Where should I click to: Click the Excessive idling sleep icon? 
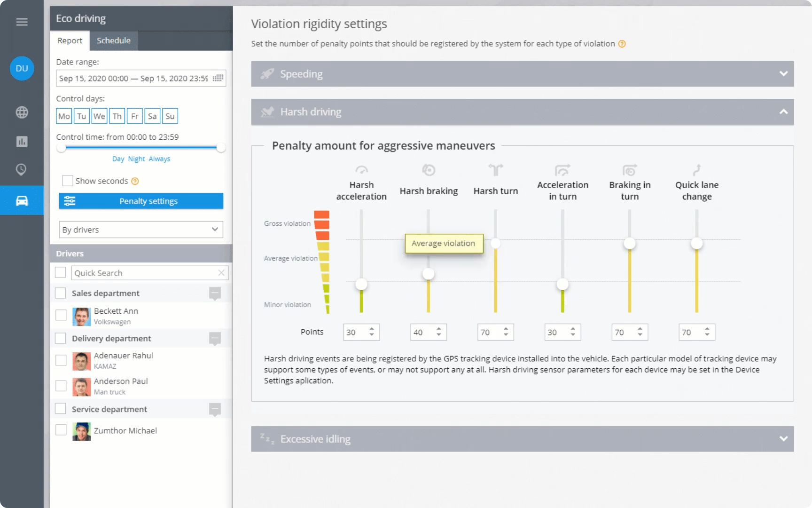[267, 438]
